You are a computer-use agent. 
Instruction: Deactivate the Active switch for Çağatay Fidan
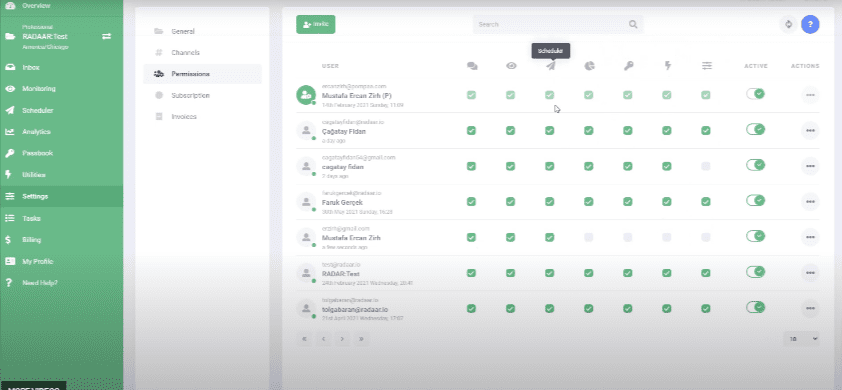[756, 129]
